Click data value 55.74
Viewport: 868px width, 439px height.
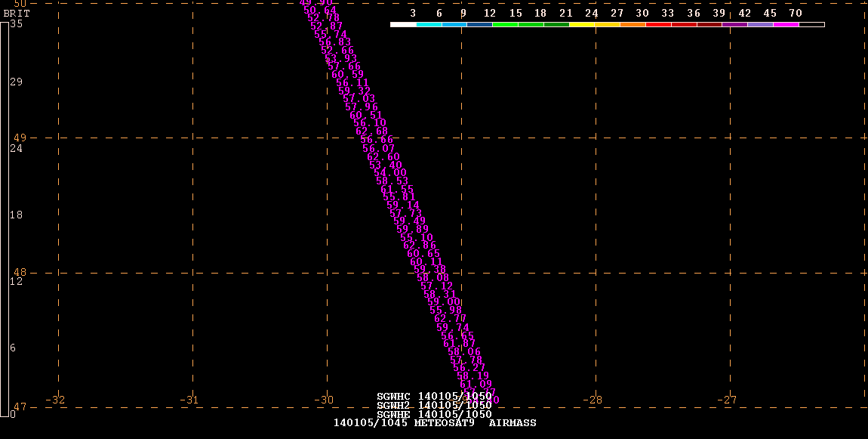point(331,34)
